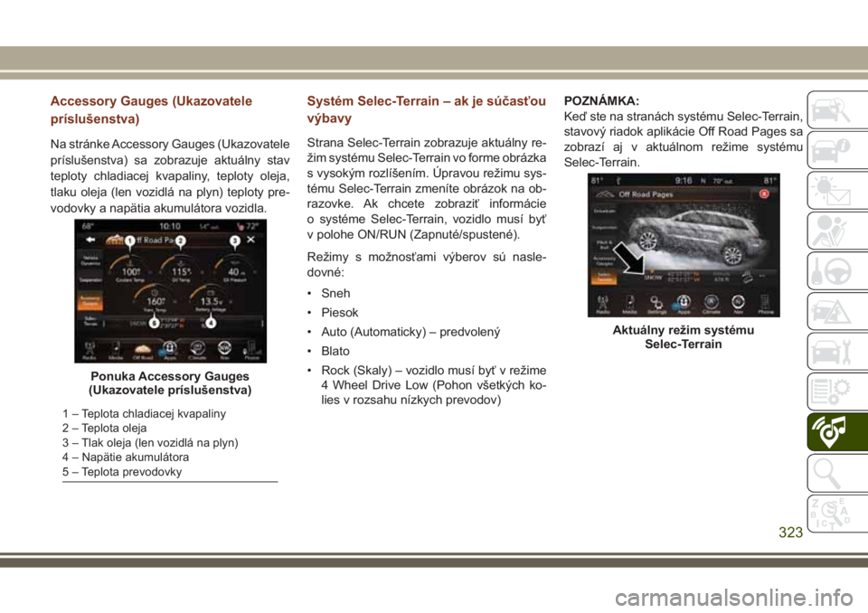
Task: Click the Oil Temp gauge showing 115
Action: point(181,269)
